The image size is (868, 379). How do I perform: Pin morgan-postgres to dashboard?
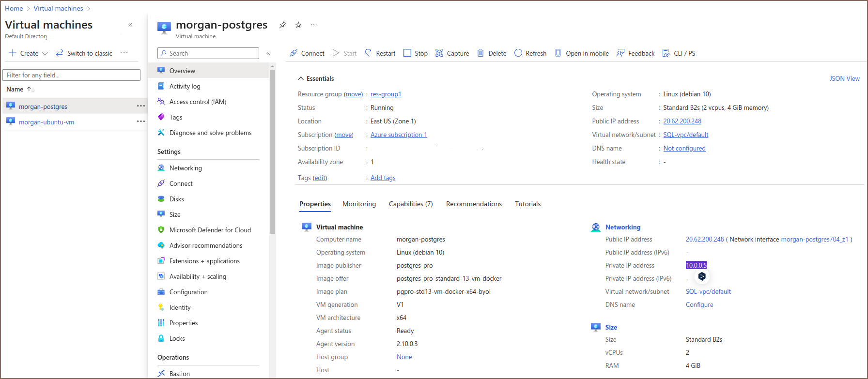click(x=283, y=25)
